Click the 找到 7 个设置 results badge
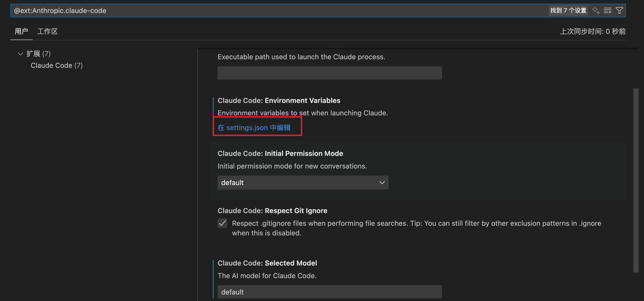This screenshot has height=301, width=644. 568,10
